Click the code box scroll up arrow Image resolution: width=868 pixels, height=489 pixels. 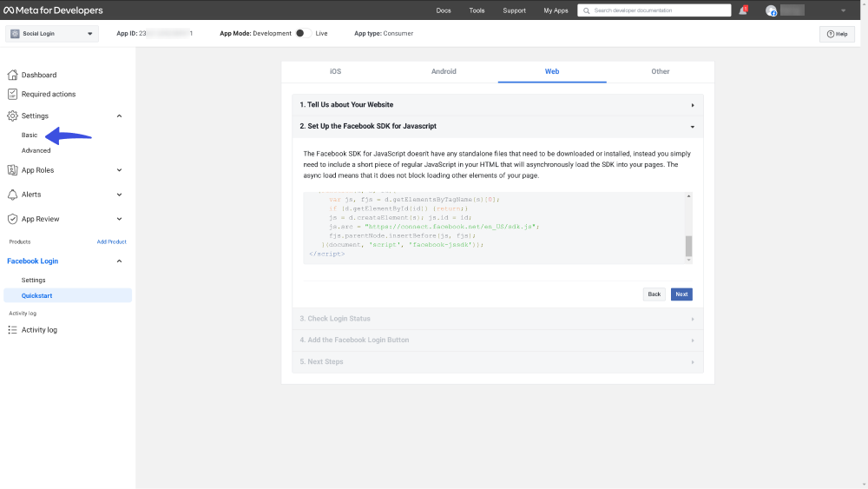tap(688, 196)
